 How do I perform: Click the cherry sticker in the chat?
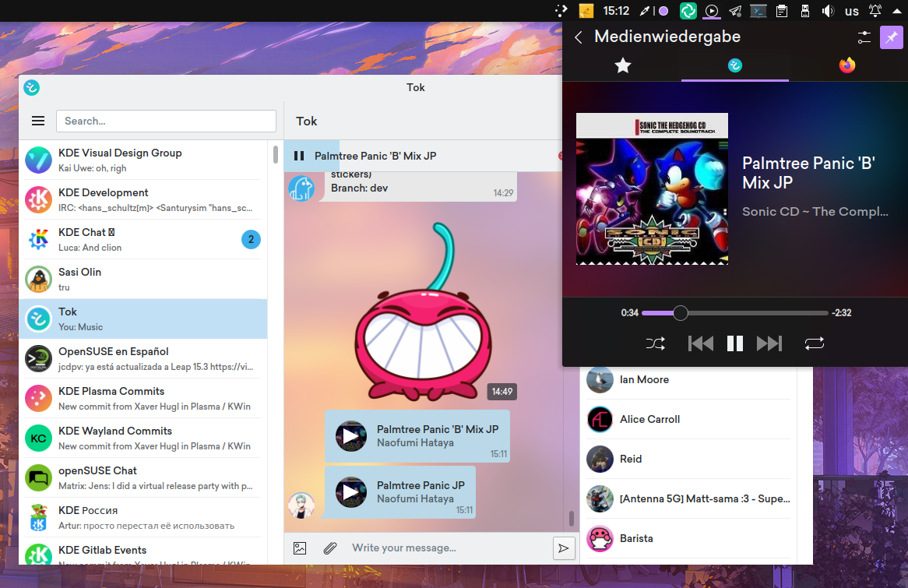pyautogui.click(x=423, y=312)
